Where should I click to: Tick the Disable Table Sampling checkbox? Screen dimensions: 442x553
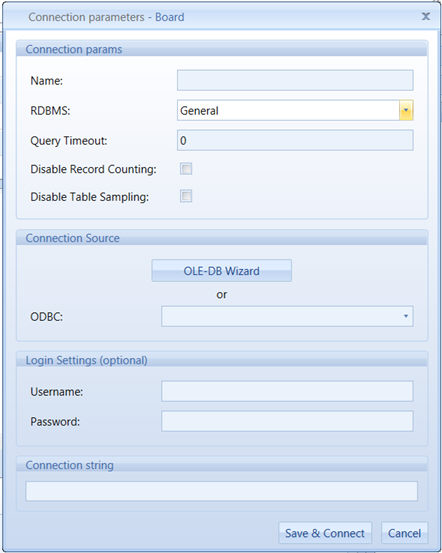coord(186,196)
